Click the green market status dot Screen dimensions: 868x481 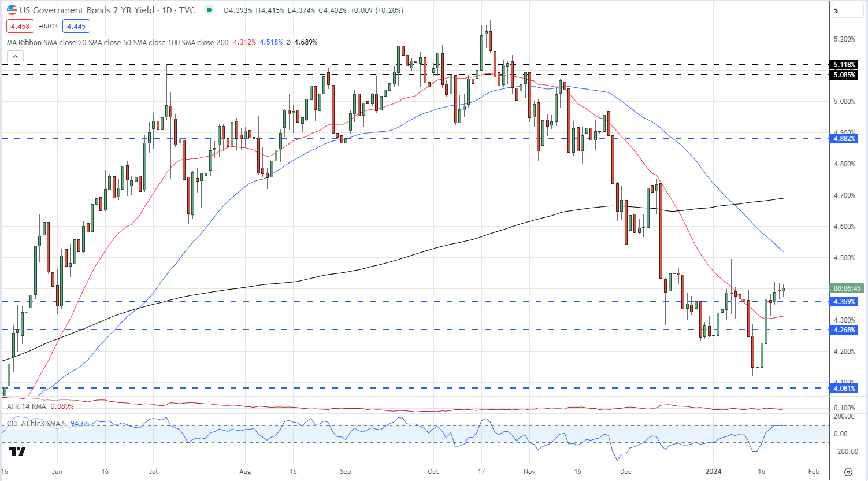tap(209, 10)
